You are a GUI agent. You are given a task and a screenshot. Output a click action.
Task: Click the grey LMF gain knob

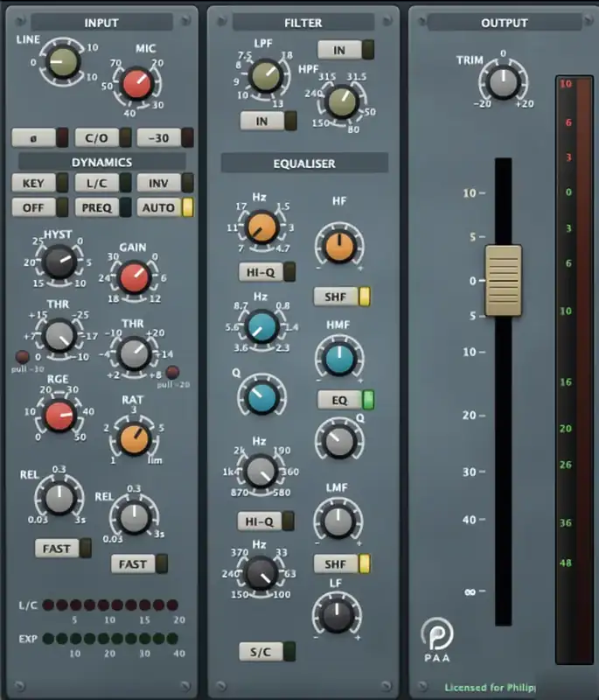[338, 521]
